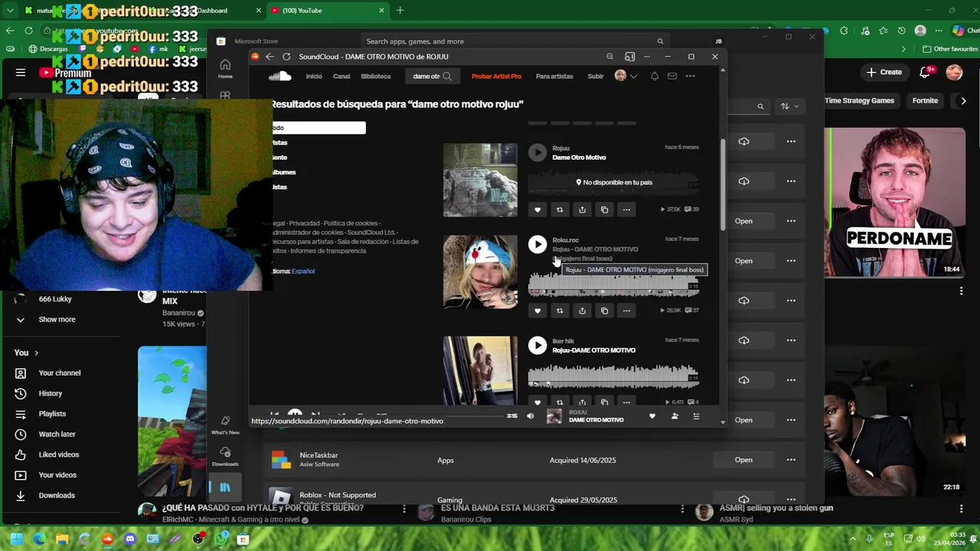Screen dimensions: 980x551
Task: Mute the SoundCloud player volume
Action: tap(531, 416)
